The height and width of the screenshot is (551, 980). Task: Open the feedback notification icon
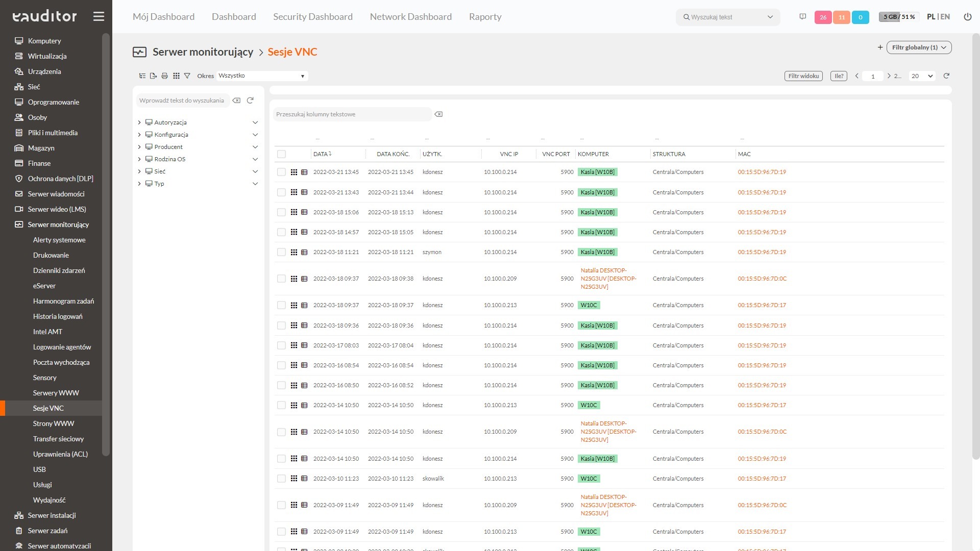pos(802,17)
